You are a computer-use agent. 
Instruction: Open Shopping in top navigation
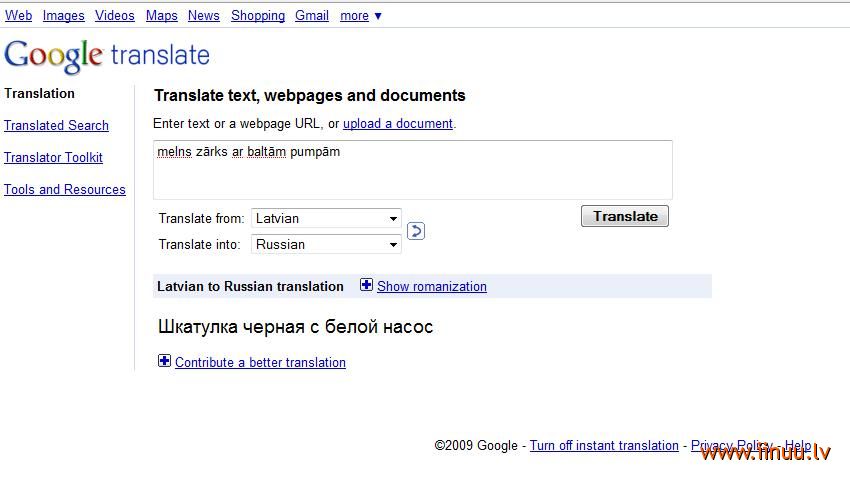(x=258, y=16)
